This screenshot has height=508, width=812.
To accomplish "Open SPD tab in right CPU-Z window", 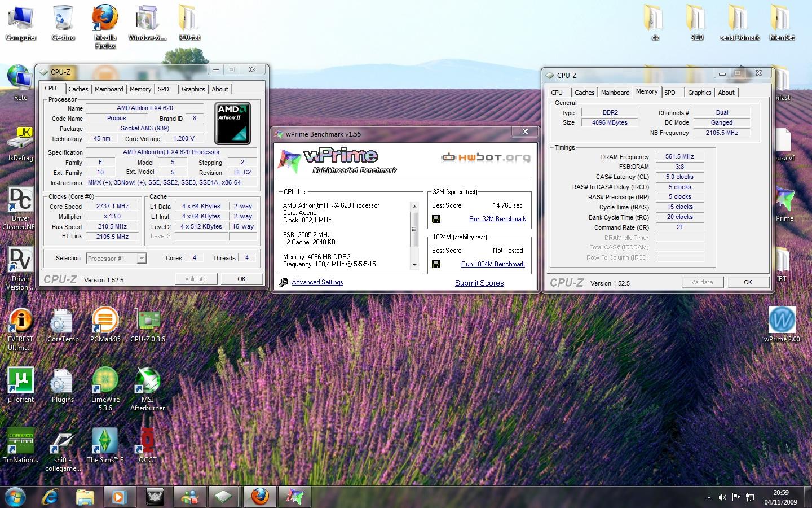I will [670, 93].
